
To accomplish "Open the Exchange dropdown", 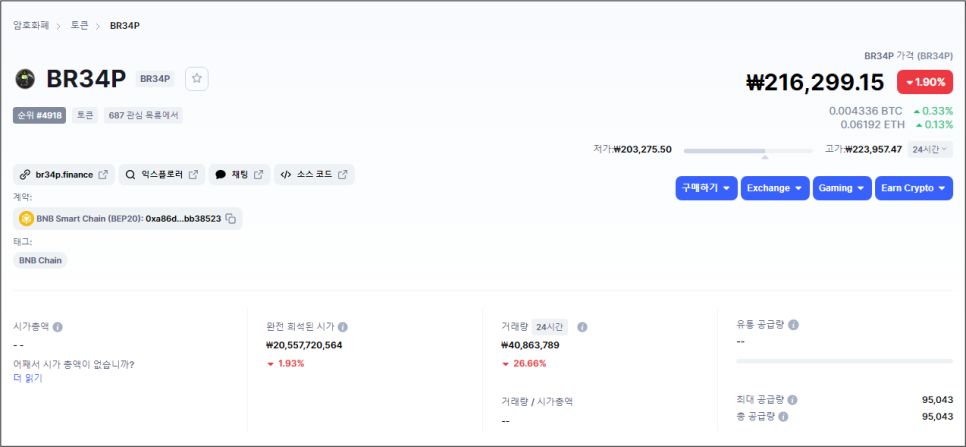I will (775, 188).
